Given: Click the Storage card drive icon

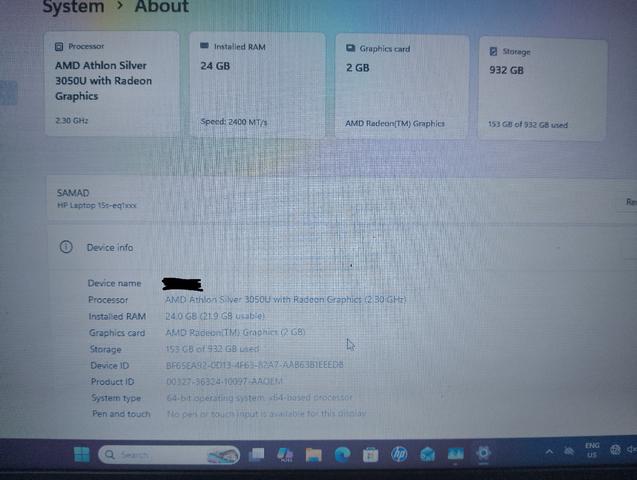Looking at the screenshot, I should (493, 51).
